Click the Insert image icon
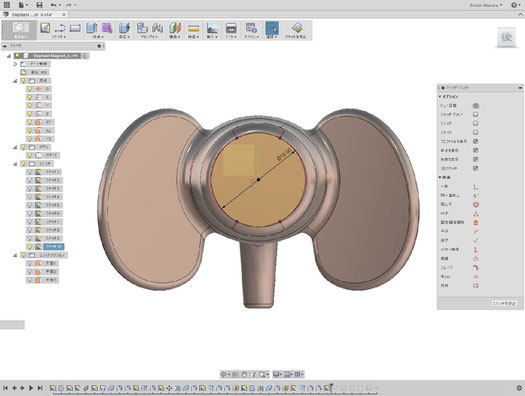The height and width of the screenshot is (396, 525). [x=212, y=28]
